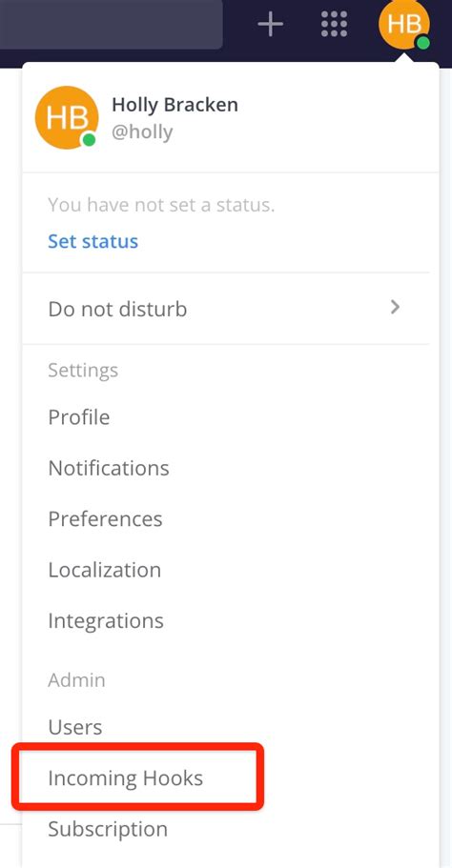Click the large HB avatar inside the menu

67,118
